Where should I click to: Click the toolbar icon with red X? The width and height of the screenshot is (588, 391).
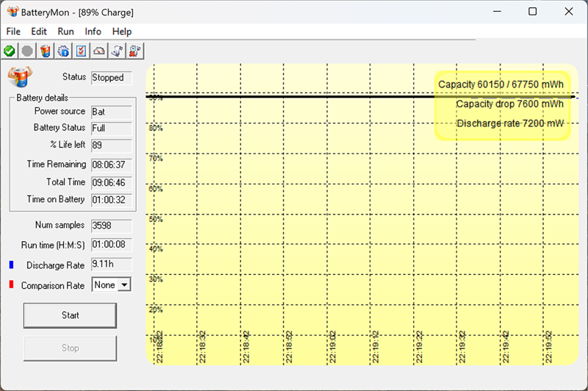[135, 51]
